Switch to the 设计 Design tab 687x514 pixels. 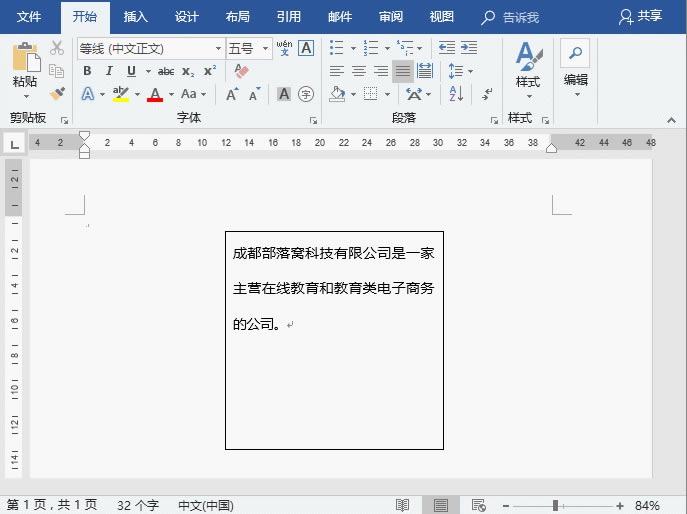(x=187, y=17)
